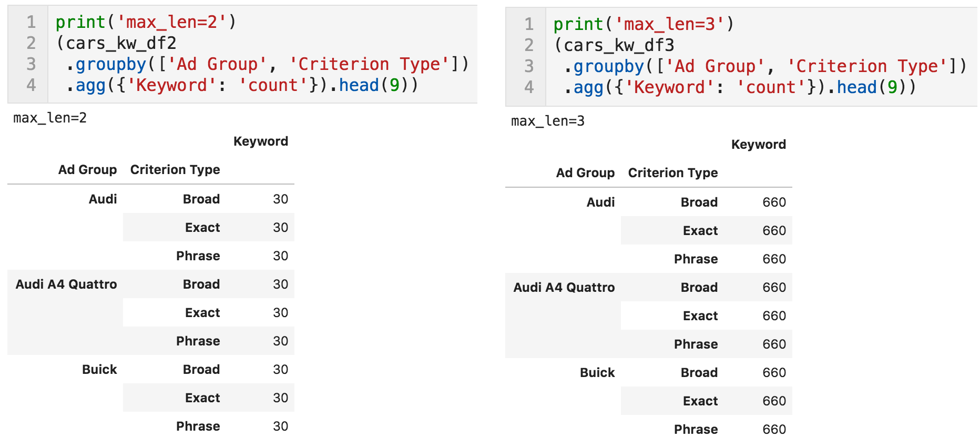Screen dimensions: 980x448
Task: Click the 660 value for Audi A4 Quattro Phrase
Action: coord(774,344)
